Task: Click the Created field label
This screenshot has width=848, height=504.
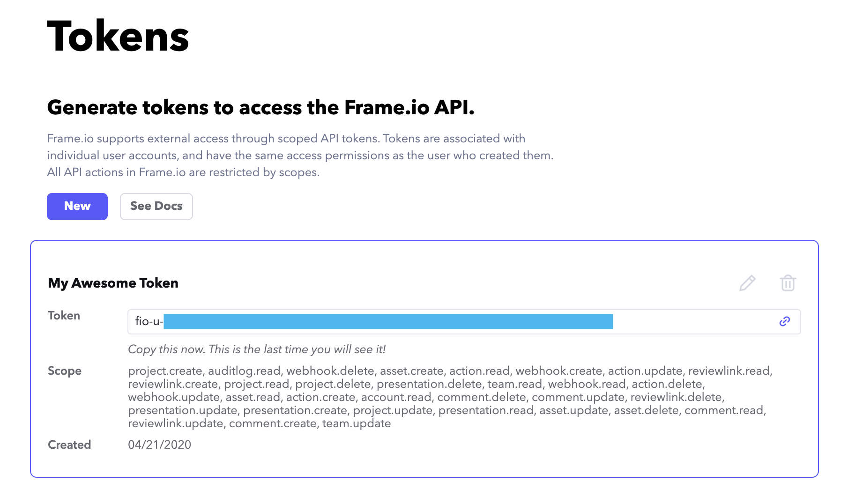Action: coord(69,445)
